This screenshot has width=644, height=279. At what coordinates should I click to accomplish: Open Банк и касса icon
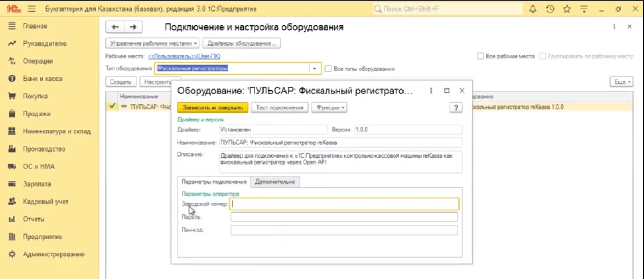(12, 79)
